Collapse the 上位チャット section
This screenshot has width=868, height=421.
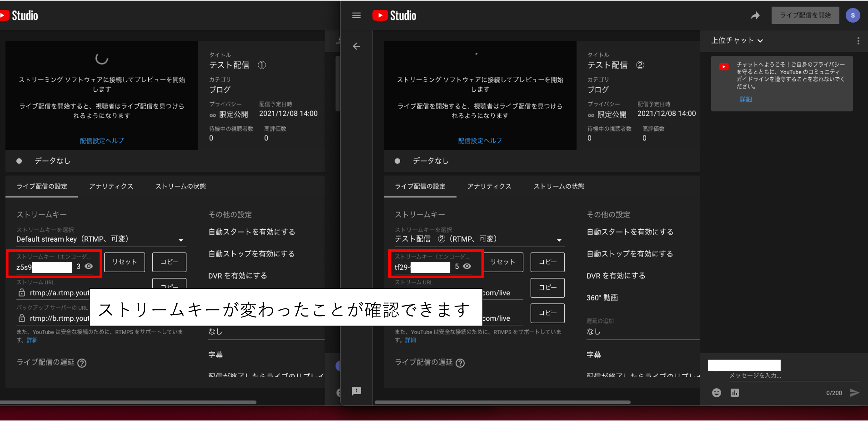click(760, 41)
